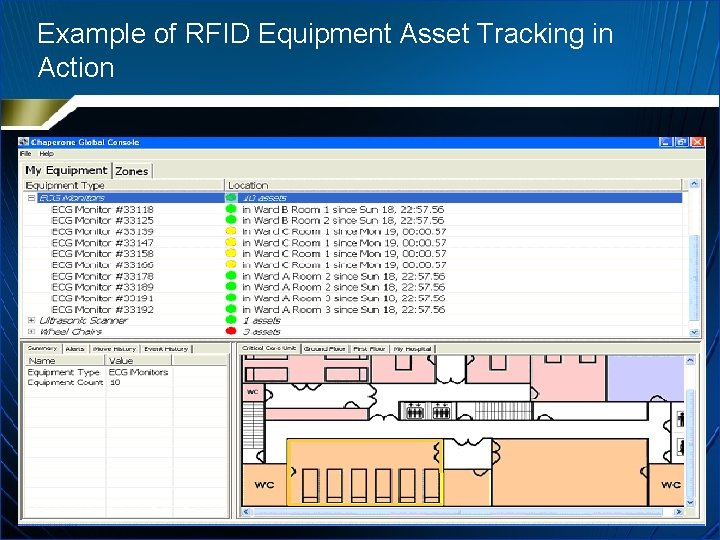Click the Value column header

pos(139,360)
